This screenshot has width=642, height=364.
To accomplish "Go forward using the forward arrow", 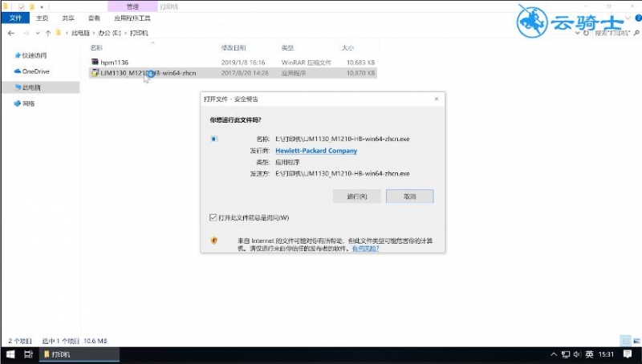I will pos(26,33).
